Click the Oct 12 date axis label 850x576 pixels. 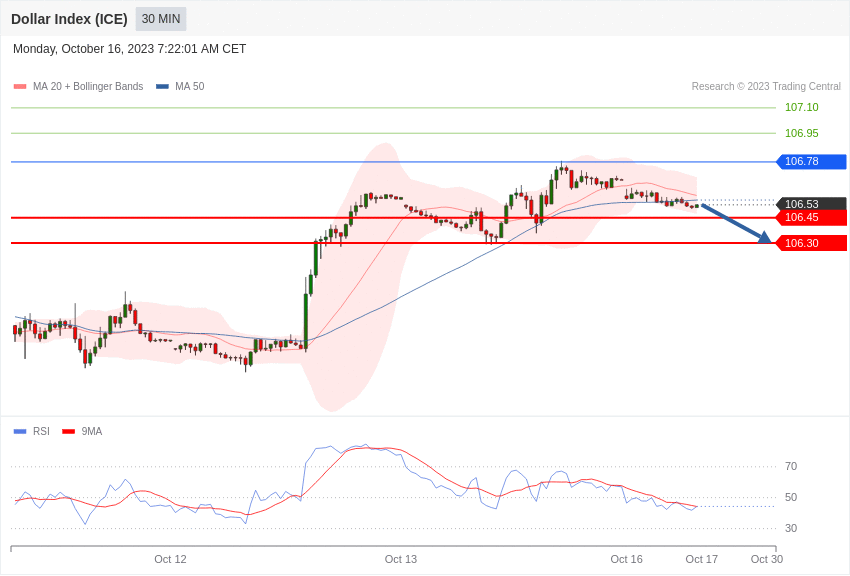[170, 560]
